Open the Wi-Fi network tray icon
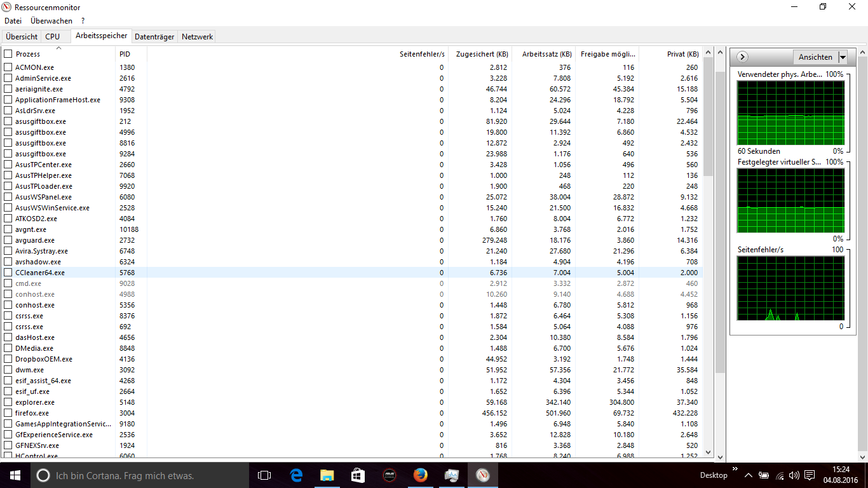The width and height of the screenshot is (868, 488). click(x=780, y=475)
